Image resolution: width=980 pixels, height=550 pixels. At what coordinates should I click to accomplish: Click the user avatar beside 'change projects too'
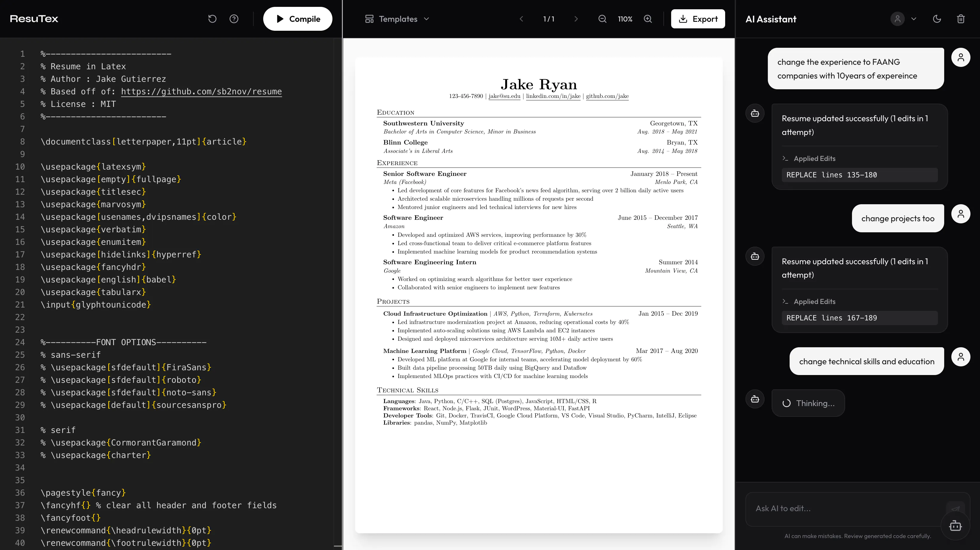(x=961, y=214)
